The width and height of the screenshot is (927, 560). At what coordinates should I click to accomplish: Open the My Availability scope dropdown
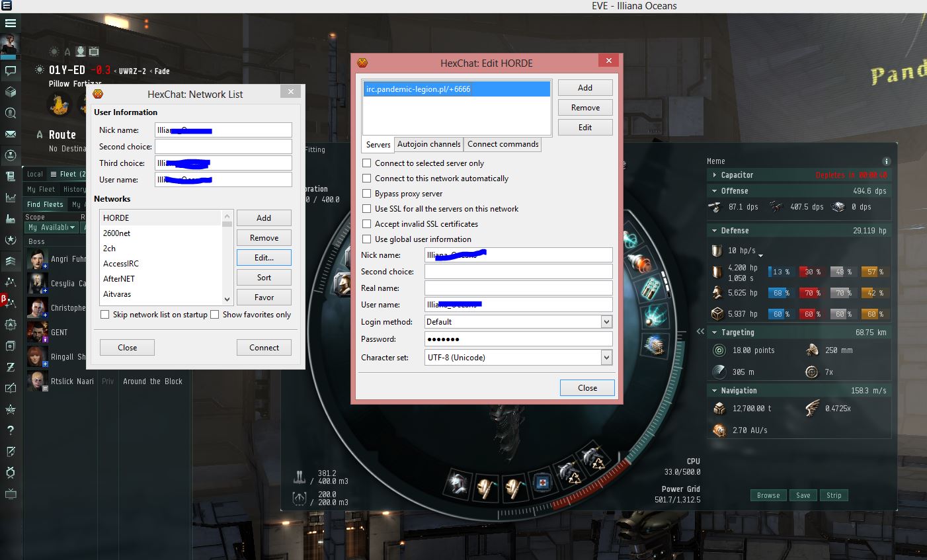[x=52, y=227]
